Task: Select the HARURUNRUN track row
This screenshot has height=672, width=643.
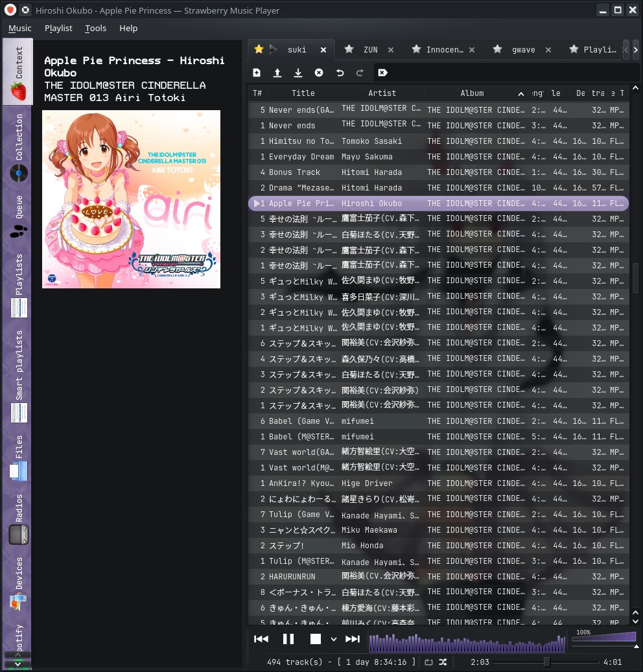Action: coord(438,577)
